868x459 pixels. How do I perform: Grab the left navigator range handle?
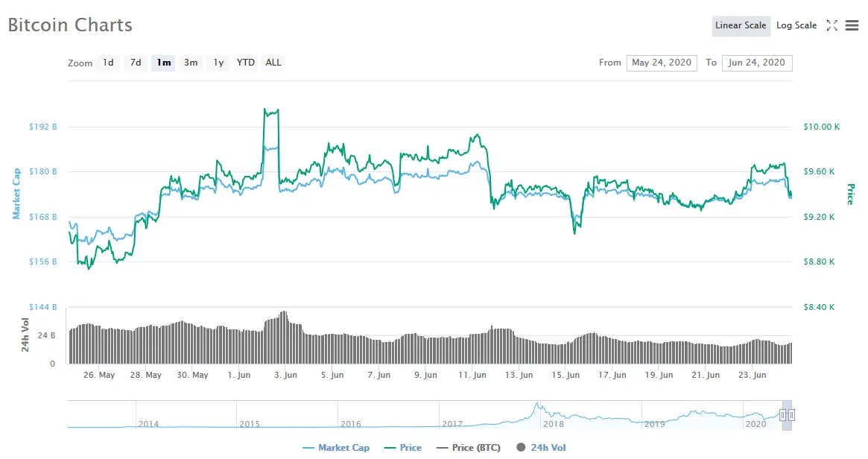click(x=782, y=415)
